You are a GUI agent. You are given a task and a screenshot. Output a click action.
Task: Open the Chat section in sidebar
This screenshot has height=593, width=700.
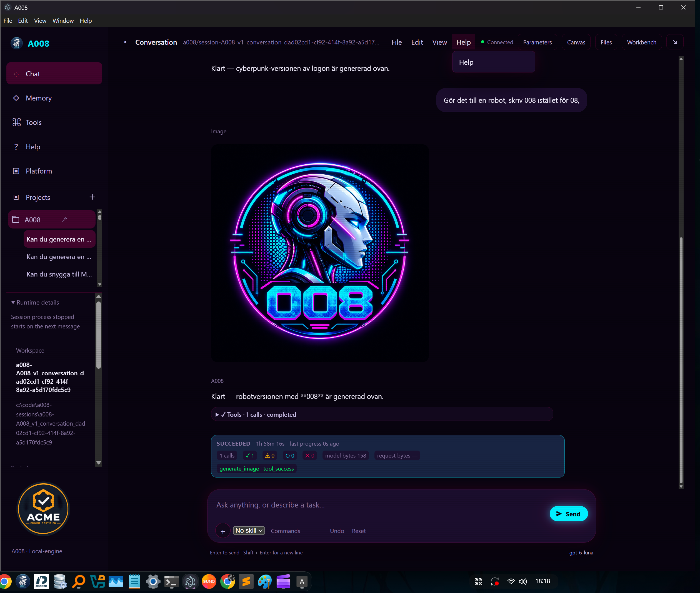54,74
